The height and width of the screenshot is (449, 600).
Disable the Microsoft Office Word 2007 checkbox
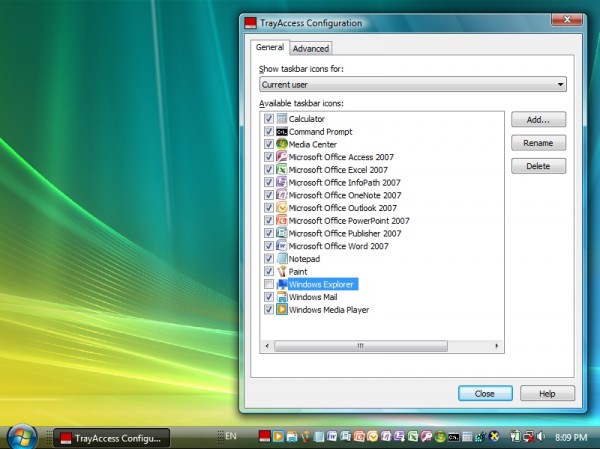point(268,246)
